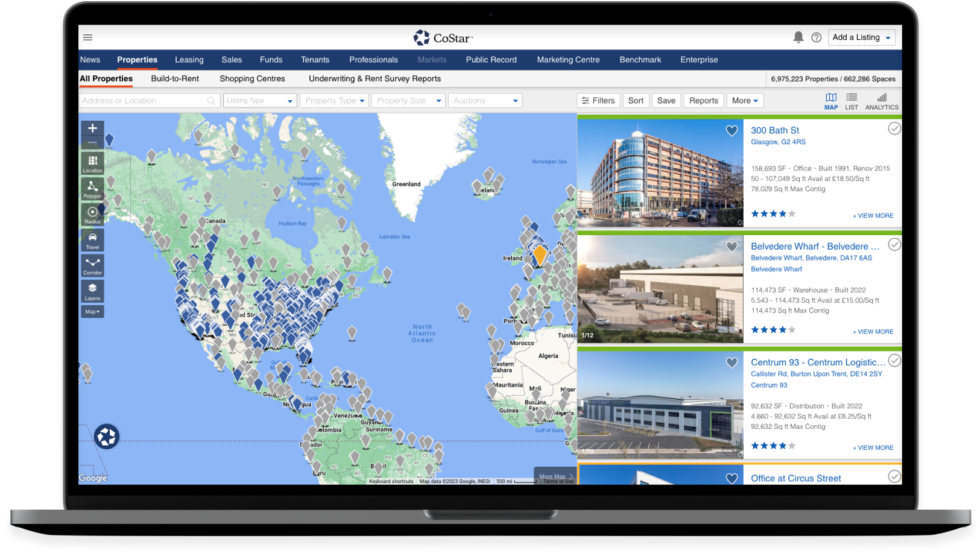Open the hamburger menu
Screen dimensions: 980x553
(x=87, y=37)
